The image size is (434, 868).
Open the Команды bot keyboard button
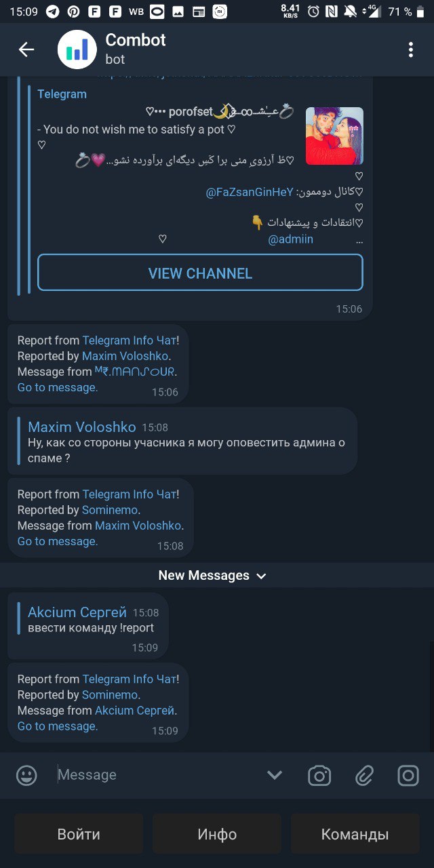coord(355,834)
